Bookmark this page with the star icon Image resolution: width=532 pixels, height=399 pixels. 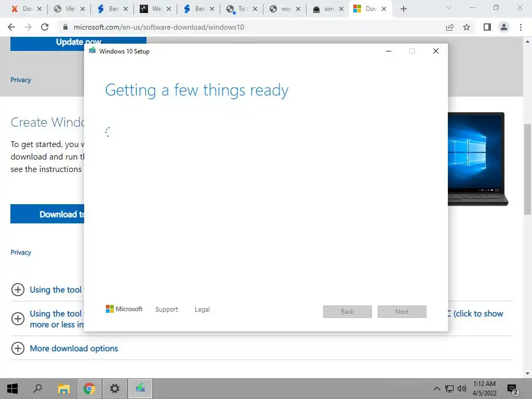[x=467, y=27]
